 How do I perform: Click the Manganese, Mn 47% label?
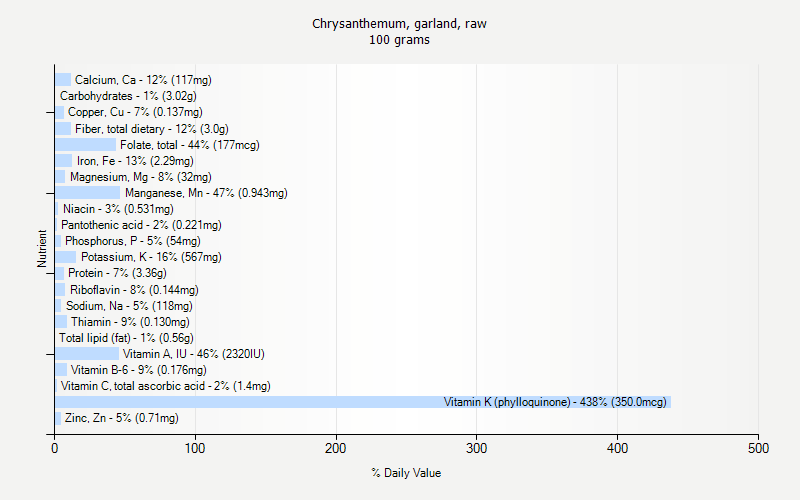pyautogui.click(x=206, y=193)
